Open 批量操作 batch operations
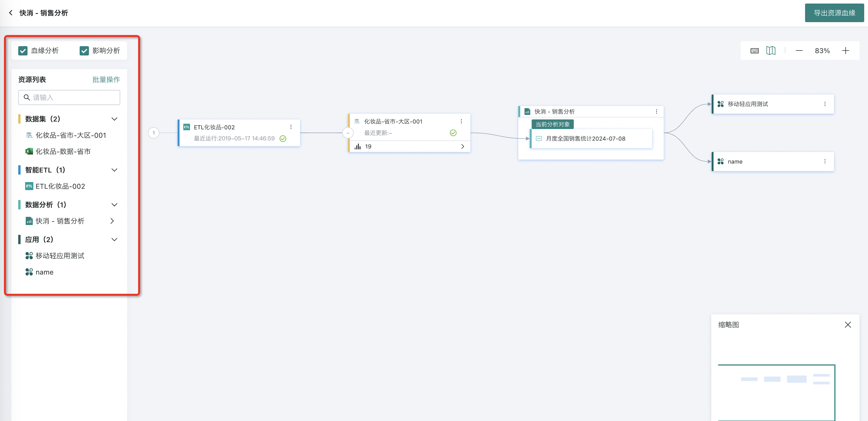 pyautogui.click(x=106, y=80)
